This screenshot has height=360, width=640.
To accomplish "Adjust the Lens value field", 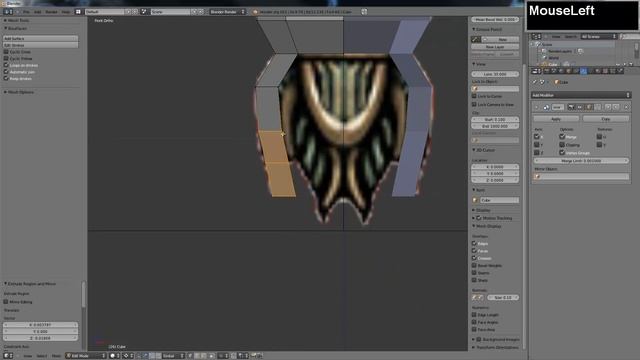I will point(495,74).
